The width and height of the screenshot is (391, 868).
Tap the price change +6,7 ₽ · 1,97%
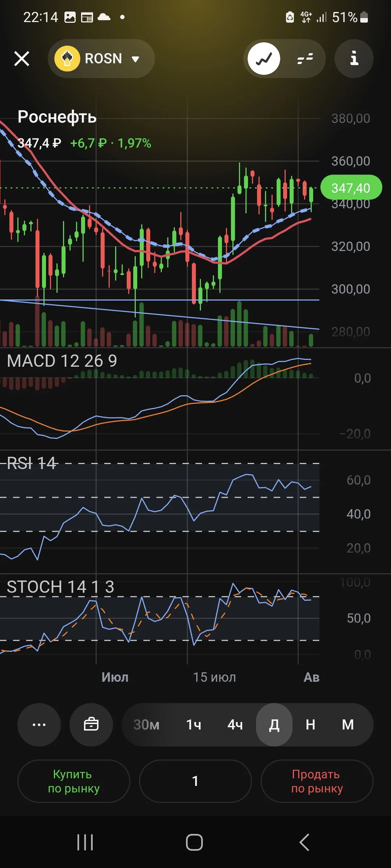point(110,143)
